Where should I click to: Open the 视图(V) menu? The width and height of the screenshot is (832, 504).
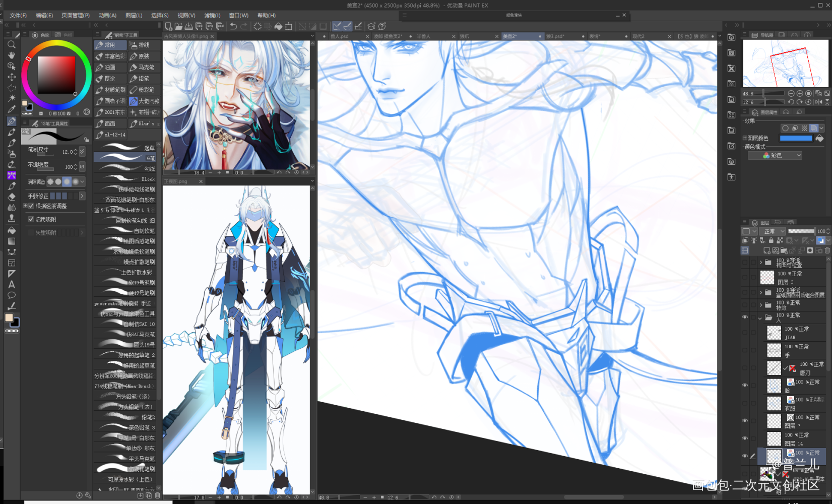click(186, 16)
